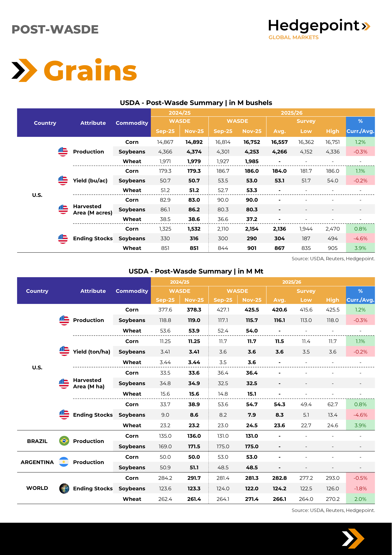Select the POST-WASDE page title
Image resolution: width=392 pixels, height=555 pixels.
pyautogui.click(x=55, y=29)
